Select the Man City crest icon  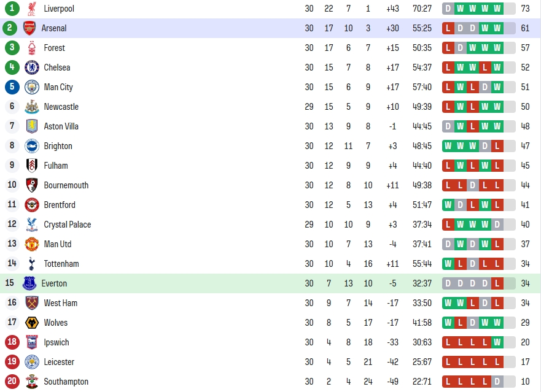[32, 87]
